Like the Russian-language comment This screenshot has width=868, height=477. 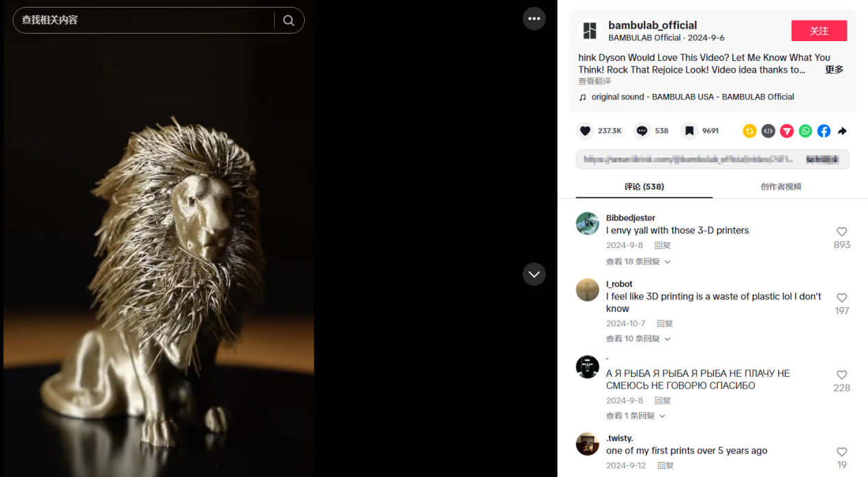tap(842, 375)
